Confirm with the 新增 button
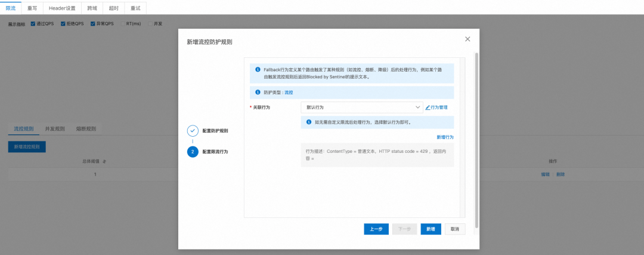 pyautogui.click(x=431, y=229)
